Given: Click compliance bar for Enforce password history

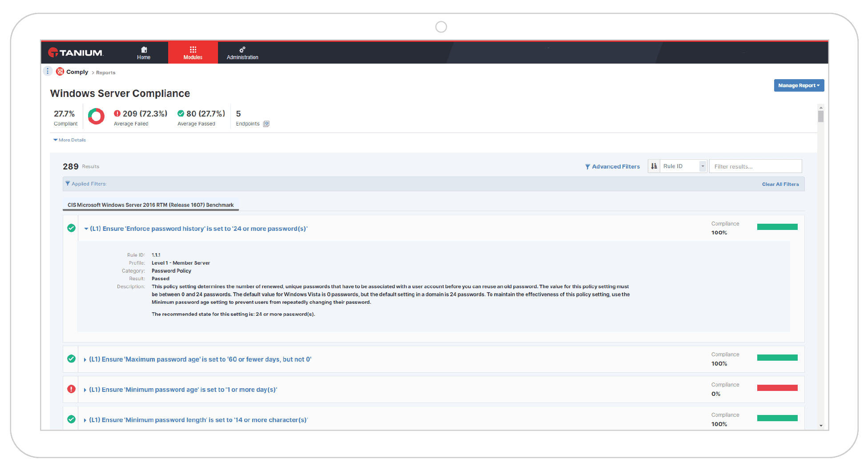Looking at the screenshot, I should tap(777, 227).
